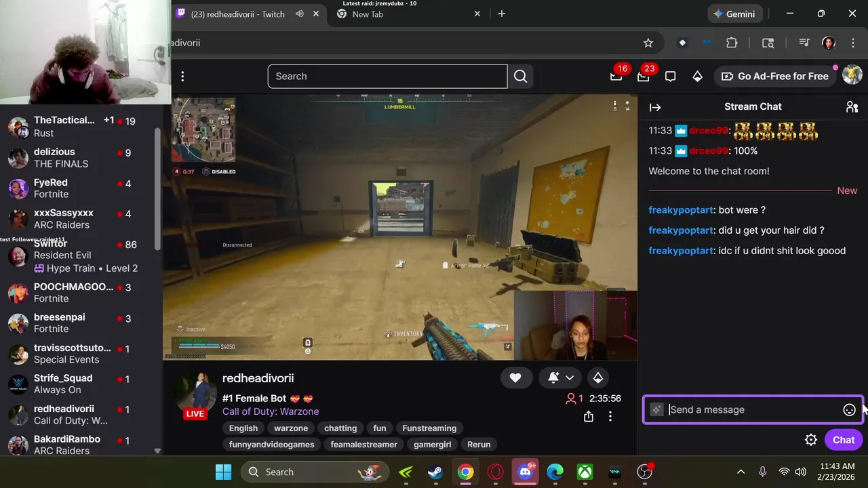Open Twitch inbox with 16 badge
The image size is (868, 488).
point(616,77)
